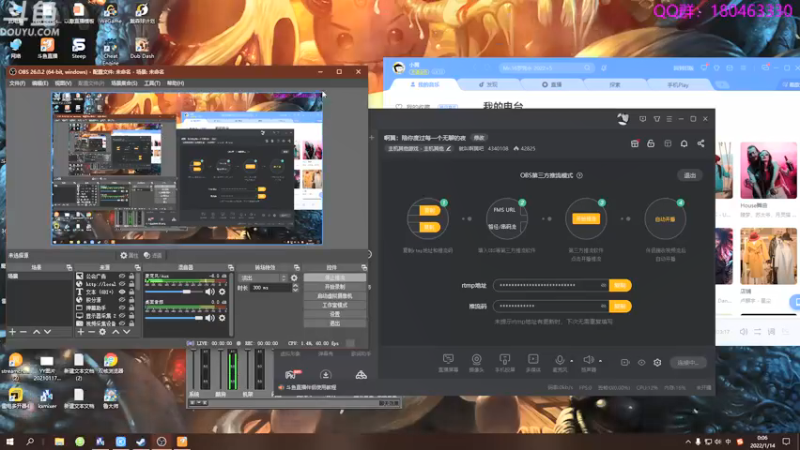Viewport: 800px width, 450px height.
Task: Lock the 文本 (GDI+) source
Action: [x=132, y=292]
